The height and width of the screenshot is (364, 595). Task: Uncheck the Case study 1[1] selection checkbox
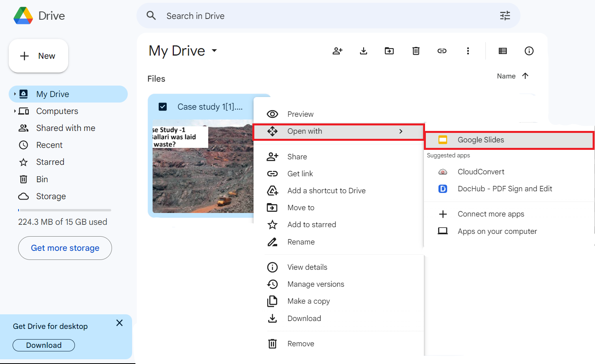[163, 106]
